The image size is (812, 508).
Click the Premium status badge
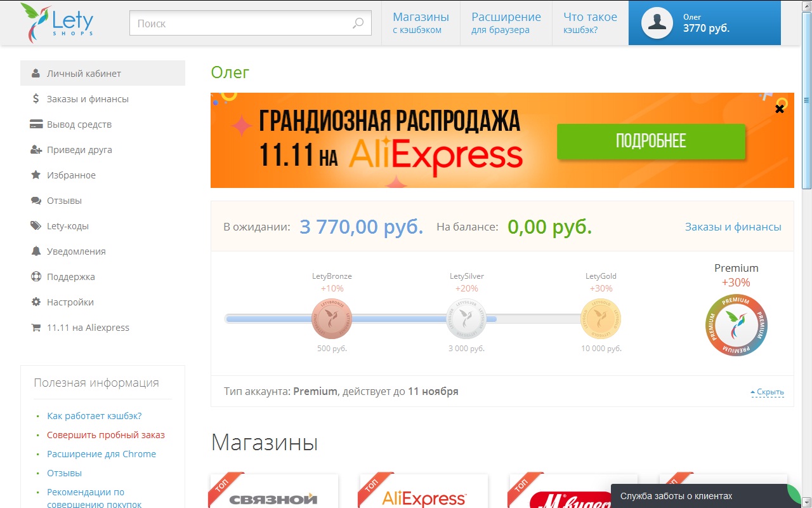pos(737,325)
